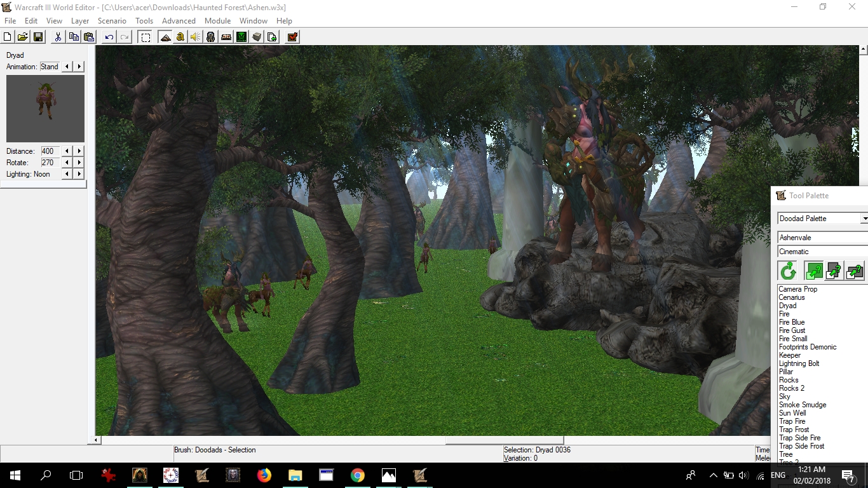Toggle random rotation in Tool Palette
The image size is (868, 488).
click(789, 271)
